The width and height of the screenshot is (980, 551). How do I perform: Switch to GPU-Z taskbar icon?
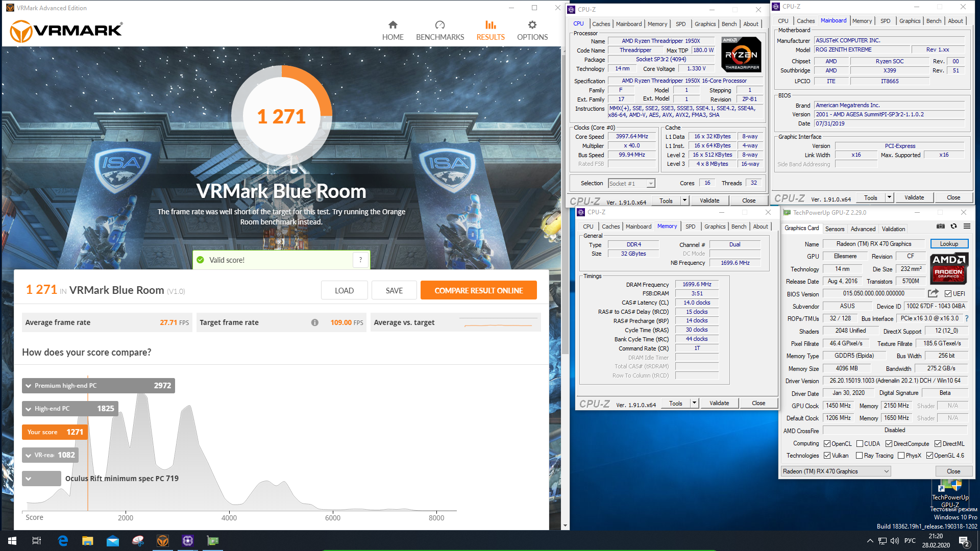(x=213, y=541)
